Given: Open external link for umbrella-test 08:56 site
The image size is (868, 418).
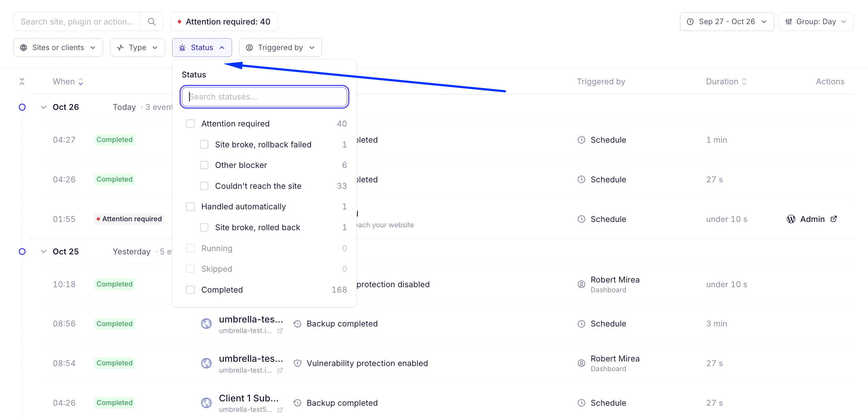Looking at the screenshot, I should [280, 331].
